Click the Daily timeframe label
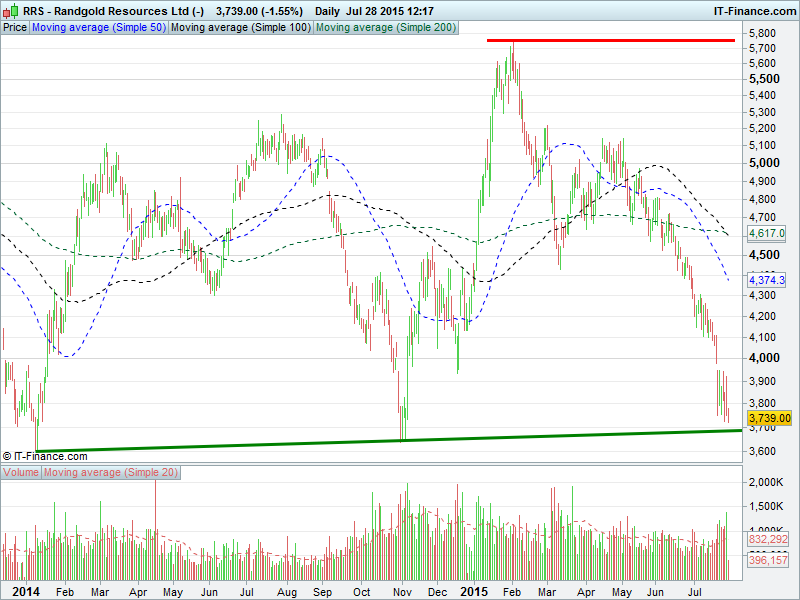This screenshot has width=800, height=600. click(327, 11)
